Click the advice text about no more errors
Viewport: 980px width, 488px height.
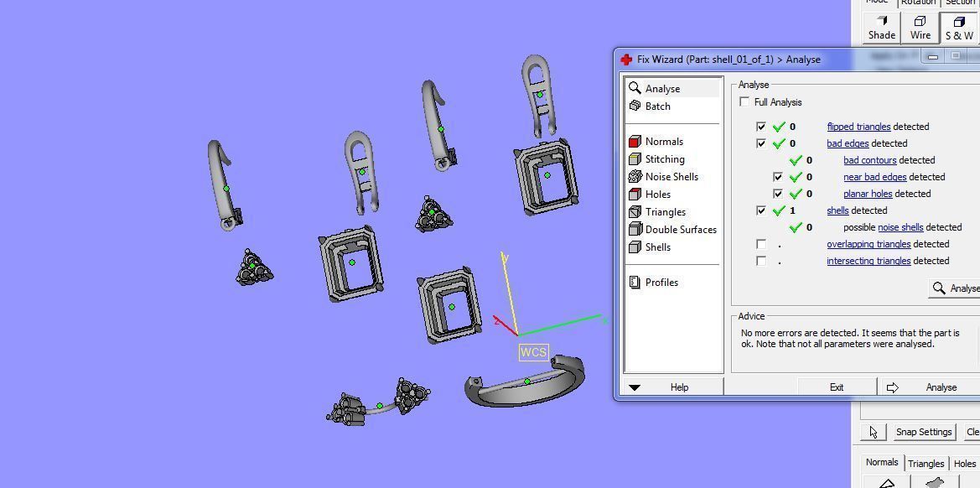(850, 339)
